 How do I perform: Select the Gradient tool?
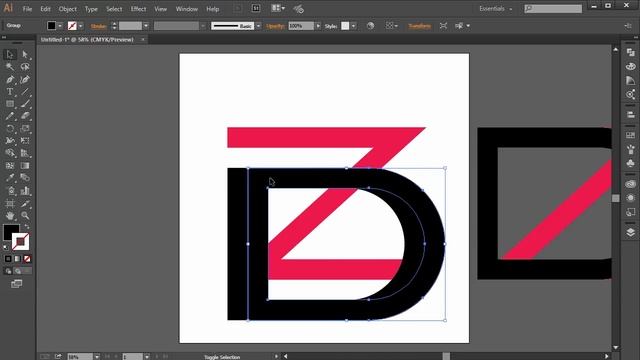coord(25,166)
